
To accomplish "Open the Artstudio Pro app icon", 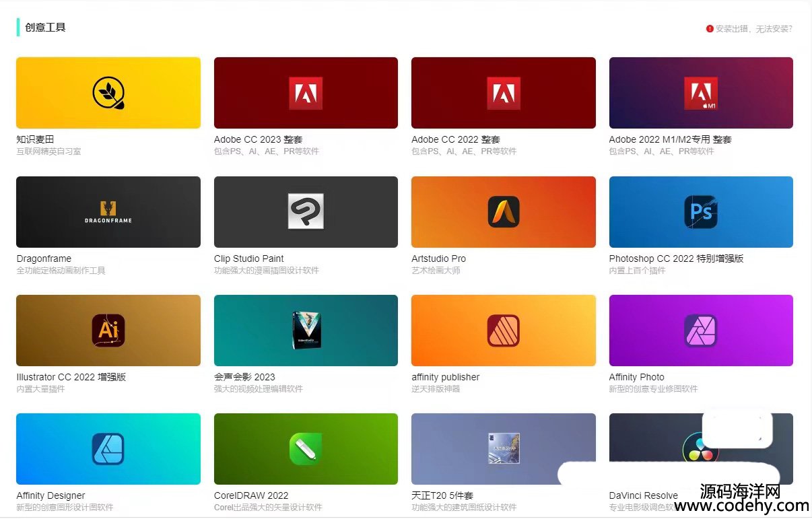I will tap(504, 212).
